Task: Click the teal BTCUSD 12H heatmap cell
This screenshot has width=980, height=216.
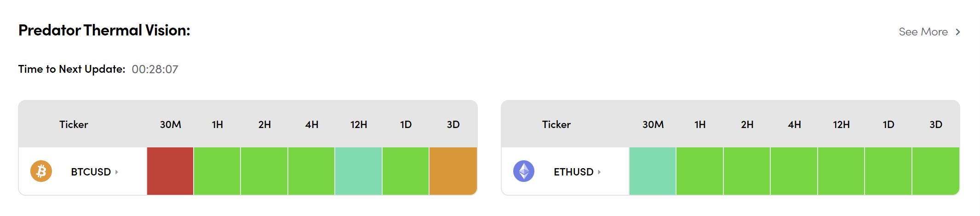Action: coord(358,171)
